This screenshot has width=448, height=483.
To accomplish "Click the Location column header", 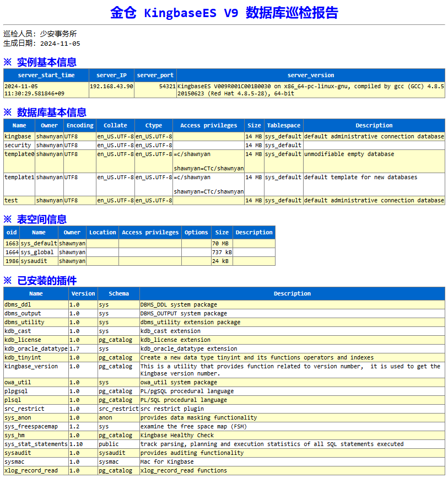I will (x=102, y=232).
